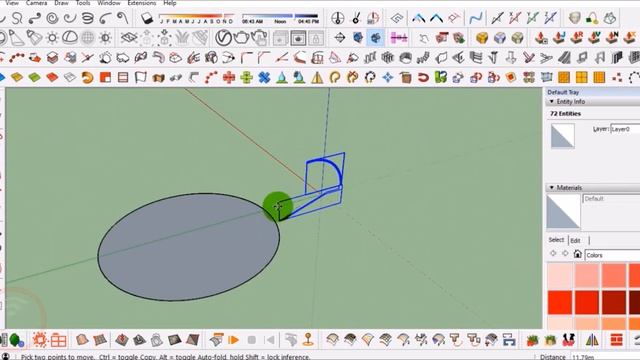Click the blue X cross icon
The image size is (640, 360).
tap(264, 77)
